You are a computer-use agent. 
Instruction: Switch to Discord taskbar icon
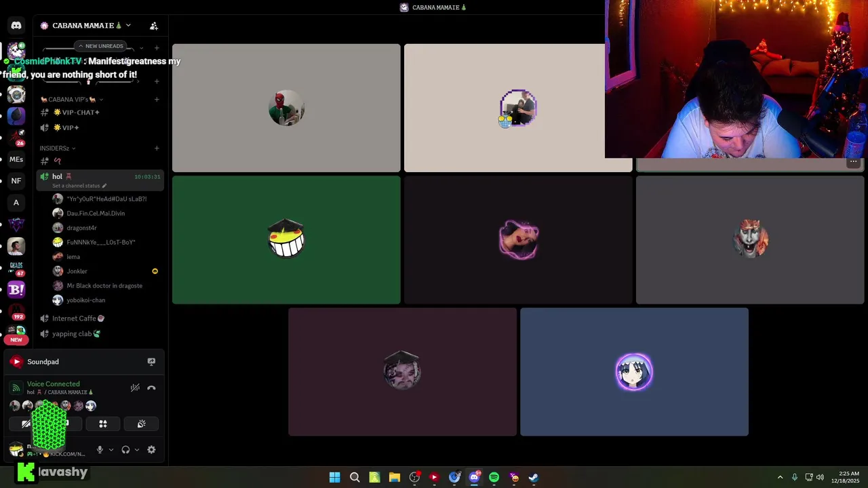coord(474,477)
